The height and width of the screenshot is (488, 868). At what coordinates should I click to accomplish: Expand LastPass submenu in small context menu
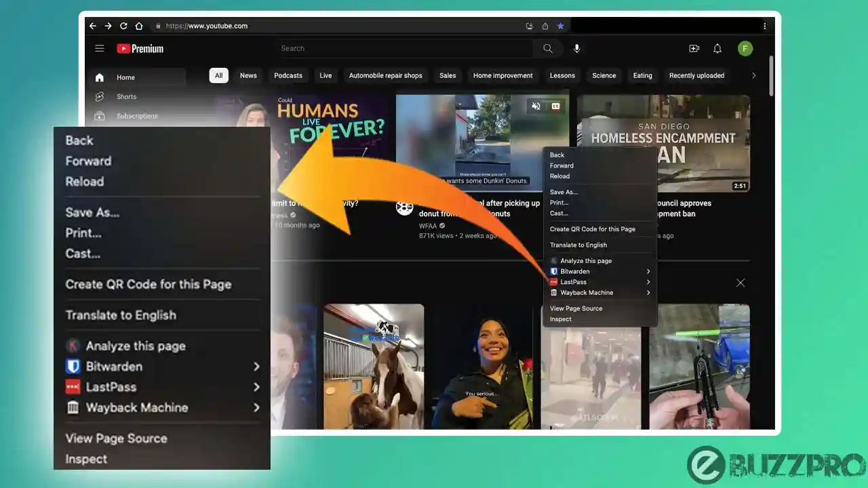pyautogui.click(x=648, y=282)
